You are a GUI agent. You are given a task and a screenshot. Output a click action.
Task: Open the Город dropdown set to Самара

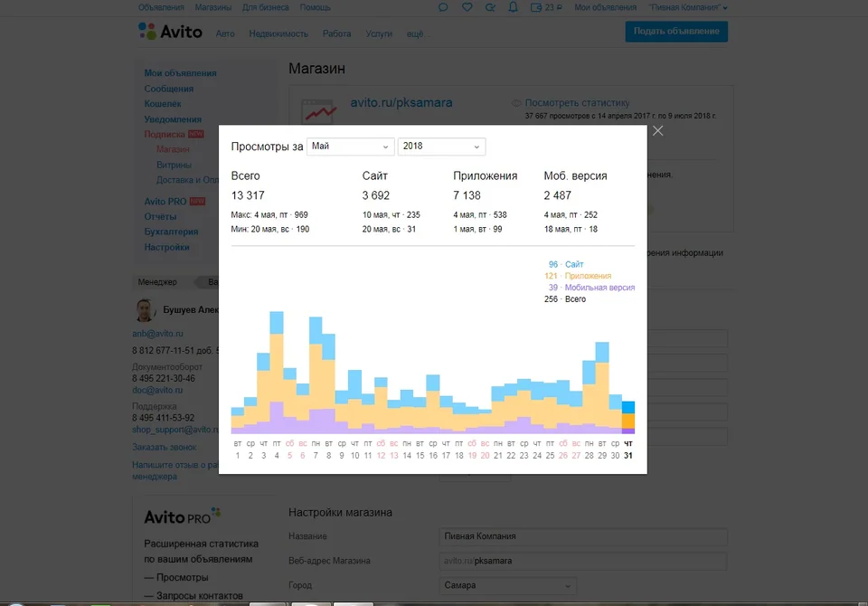pos(507,585)
